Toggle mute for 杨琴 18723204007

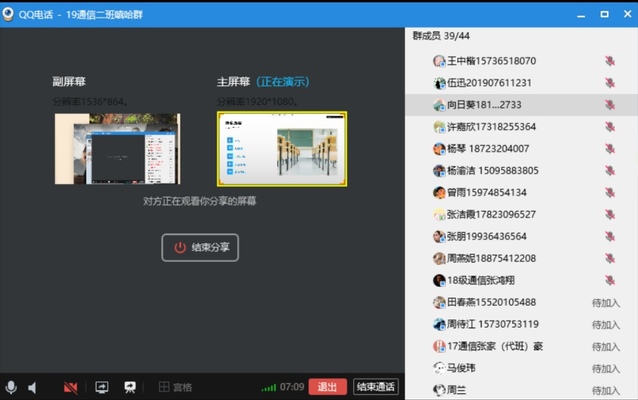609,149
